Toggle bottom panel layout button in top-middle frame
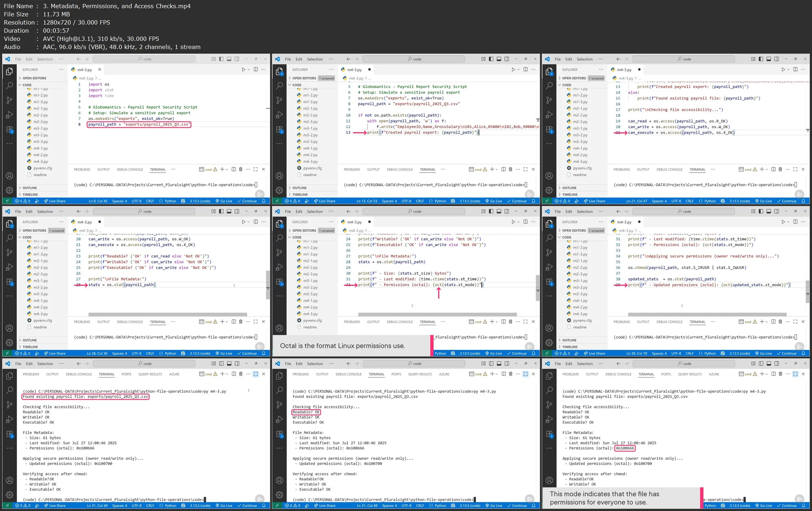The height and width of the screenshot is (511, 812). click(x=499, y=59)
